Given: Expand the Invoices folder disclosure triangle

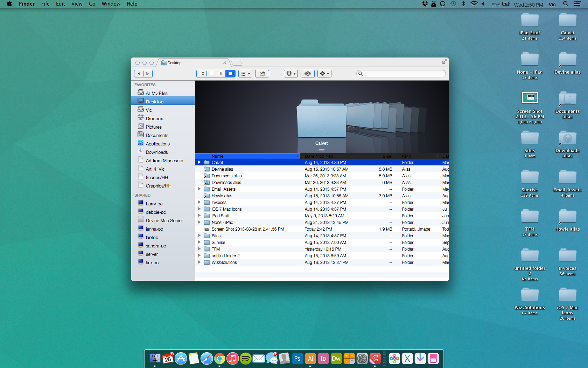Looking at the screenshot, I should pos(199,202).
